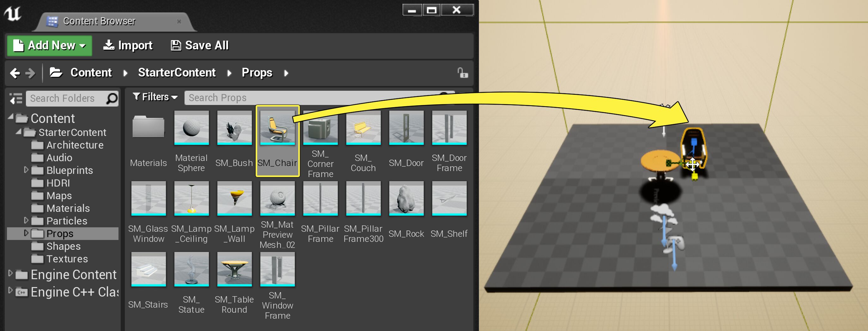Select the SM_Couch asset thumbnail
The image size is (868, 331).
point(363,127)
